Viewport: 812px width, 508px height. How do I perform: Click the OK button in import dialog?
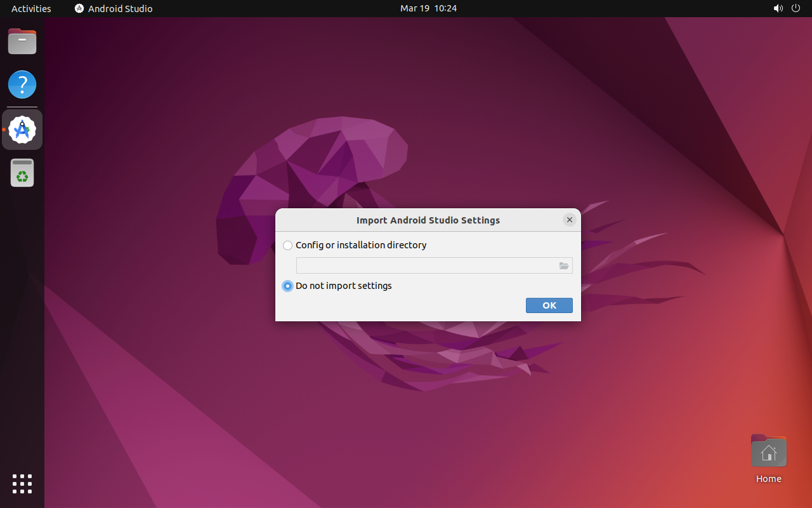click(549, 305)
